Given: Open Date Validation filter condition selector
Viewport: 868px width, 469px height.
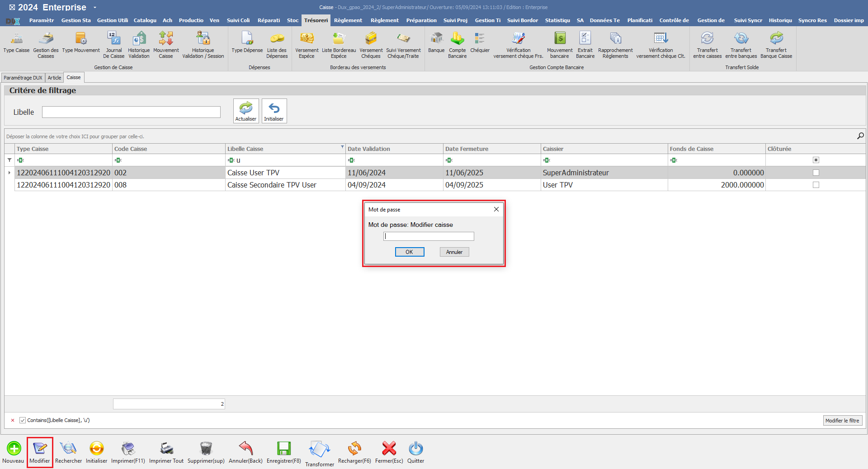Looking at the screenshot, I should [351, 160].
